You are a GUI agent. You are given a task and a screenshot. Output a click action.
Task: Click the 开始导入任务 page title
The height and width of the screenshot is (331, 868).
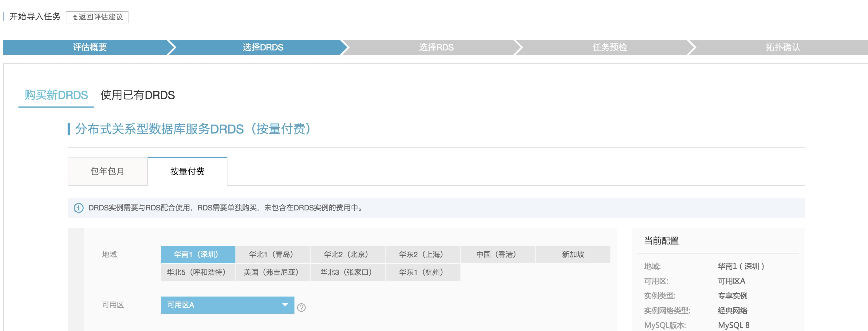click(x=35, y=17)
